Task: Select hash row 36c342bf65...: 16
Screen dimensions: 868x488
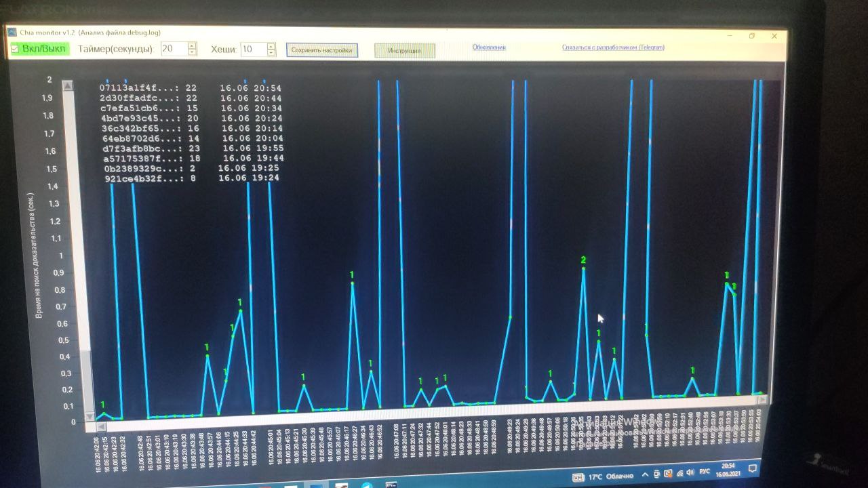Action: click(x=191, y=128)
